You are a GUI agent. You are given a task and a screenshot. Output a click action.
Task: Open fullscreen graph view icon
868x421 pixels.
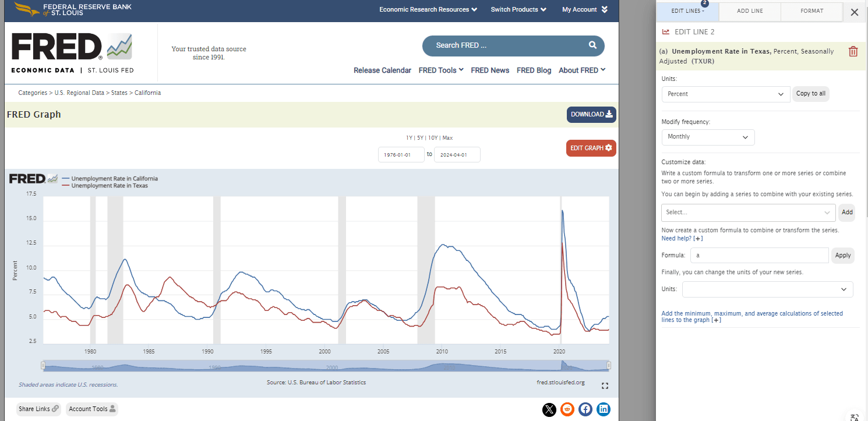(604, 385)
